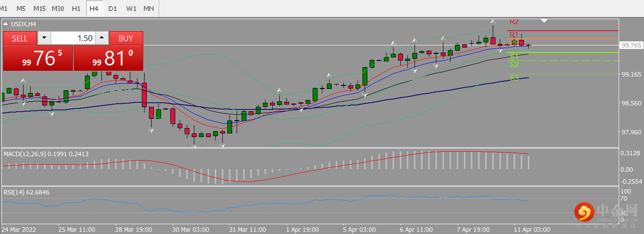Click the BUY one-click trading button
Screen dimensions: 644x234
[x=126, y=38]
